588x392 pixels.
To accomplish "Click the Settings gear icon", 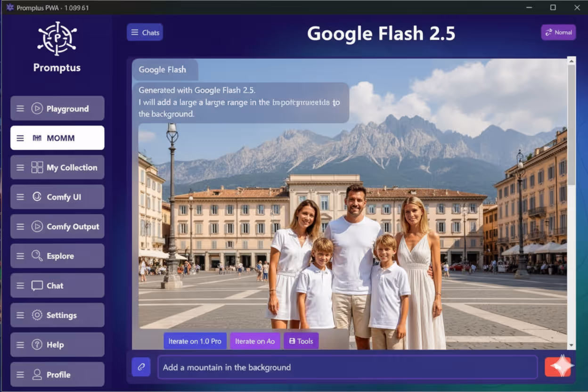I will (x=37, y=315).
